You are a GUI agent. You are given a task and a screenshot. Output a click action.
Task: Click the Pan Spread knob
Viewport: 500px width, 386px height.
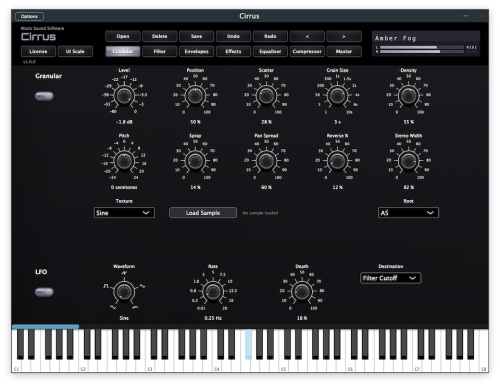coord(266,161)
